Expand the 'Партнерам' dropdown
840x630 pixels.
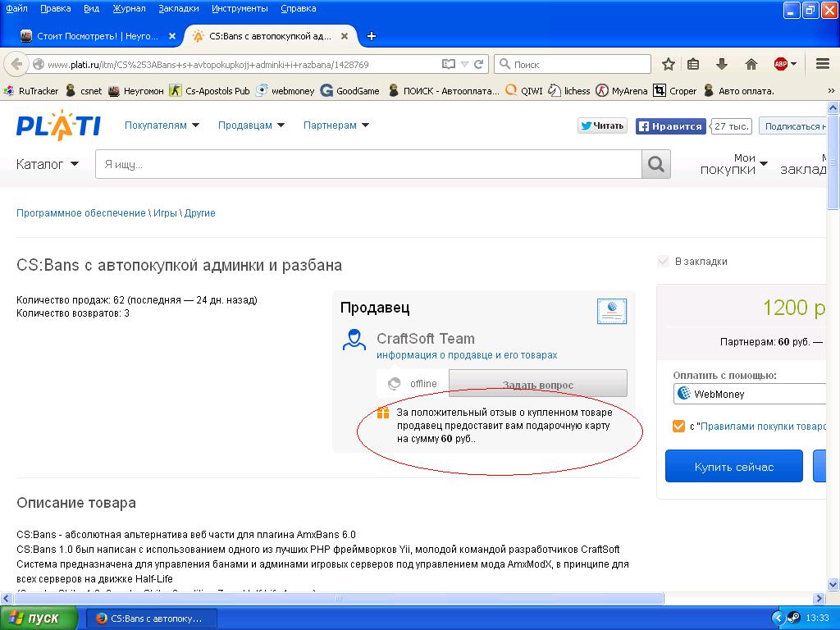click(336, 126)
